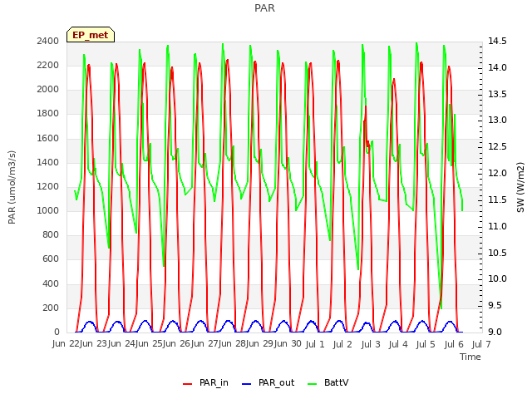Click the 2200 left axis value
The image size is (532, 399).
point(48,65)
